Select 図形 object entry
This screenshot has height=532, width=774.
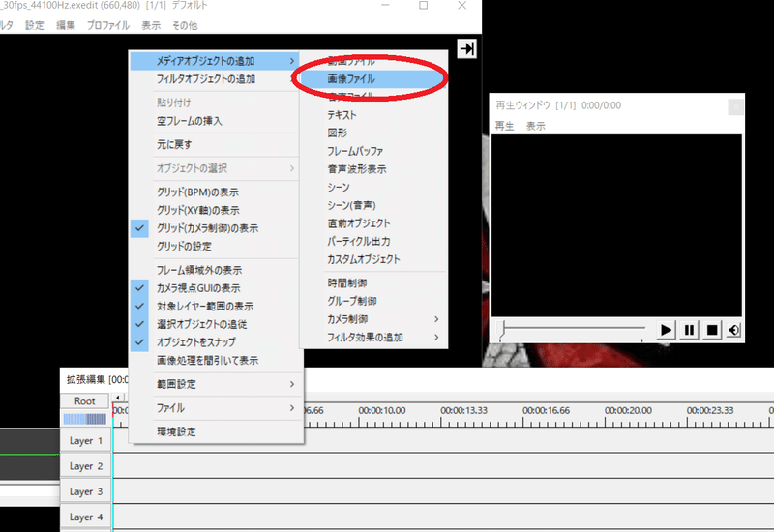tap(373, 133)
